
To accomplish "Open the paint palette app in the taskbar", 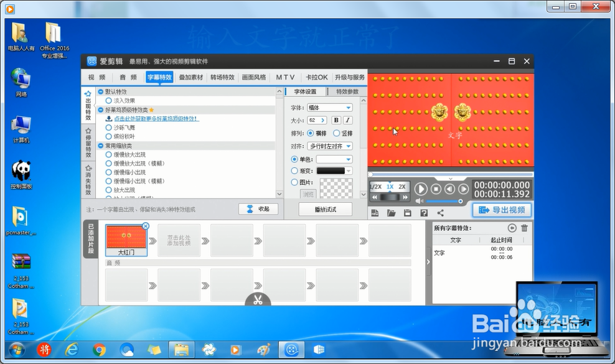I will (x=263, y=350).
